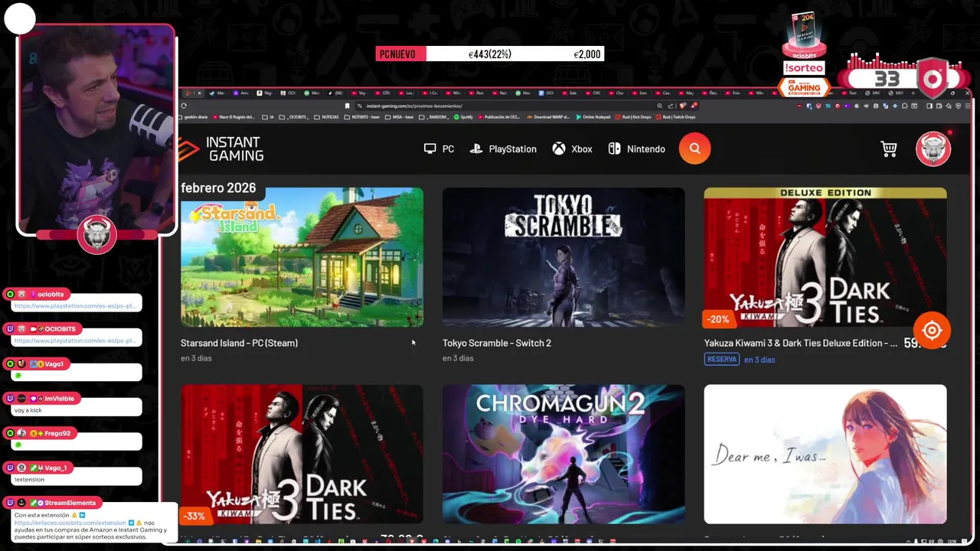
Task: Select the PlayStation platform menu
Action: (503, 148)
